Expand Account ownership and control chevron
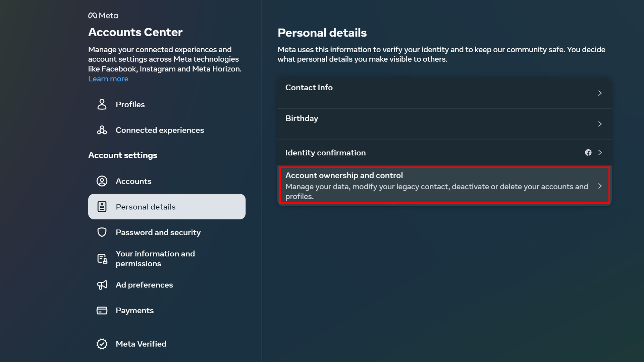 pyautogui.click(x=600, y=186)
